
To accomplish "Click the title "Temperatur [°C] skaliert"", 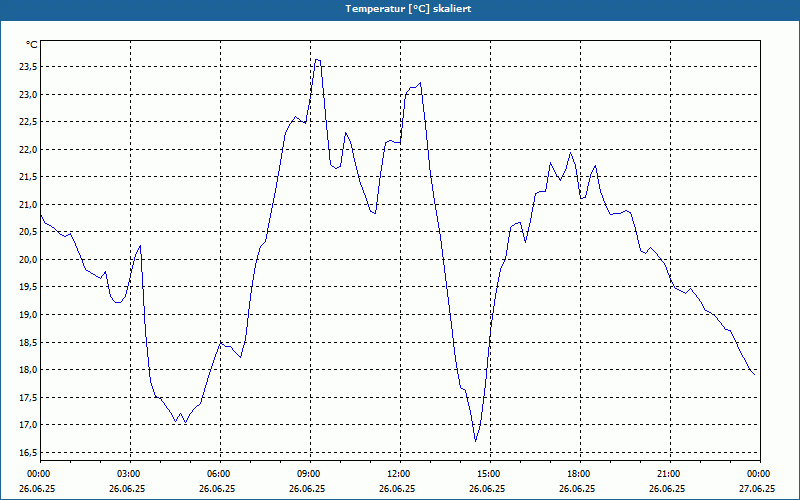I will coord(408,9).
